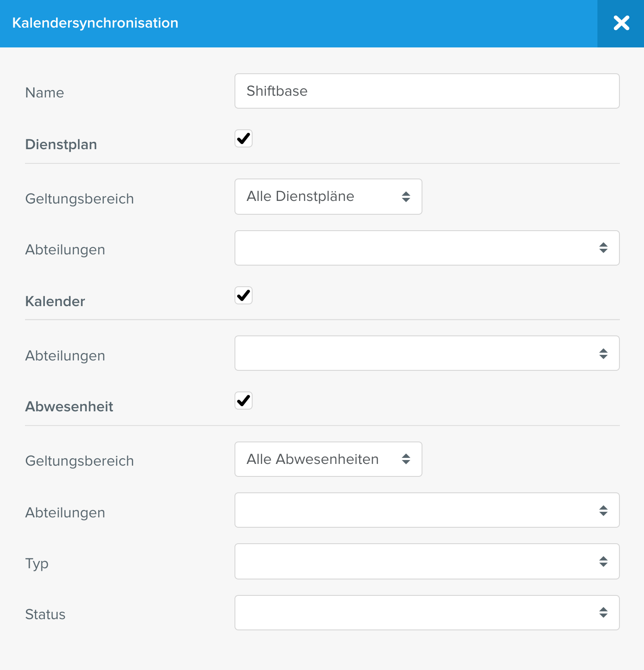Click the Name field containing Shiftbase
This screenshot has height=670, width=644.
pyautogui.click(x=427, y=91)
